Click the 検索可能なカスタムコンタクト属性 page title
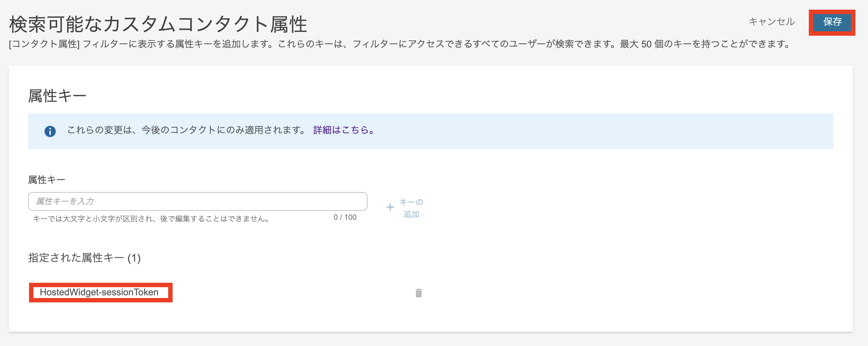868x346 pixels. (x=158, y=24)
